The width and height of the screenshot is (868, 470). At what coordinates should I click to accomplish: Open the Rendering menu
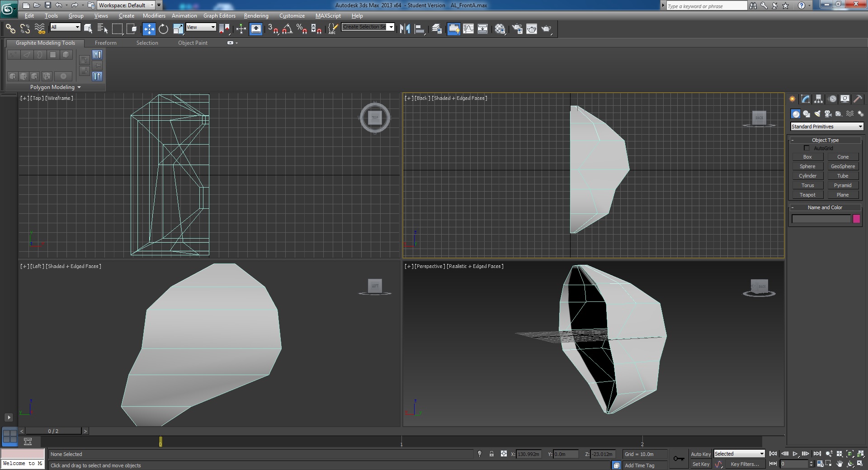coord(256,15)
